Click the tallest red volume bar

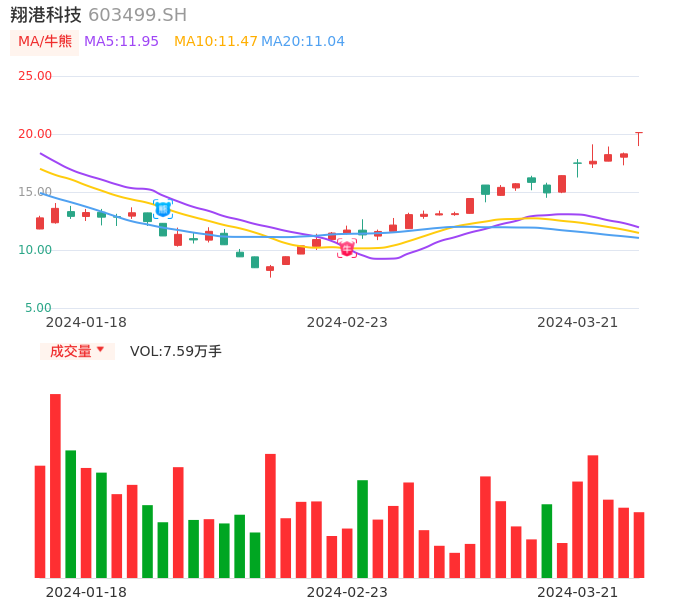click(x=55, y=485)
